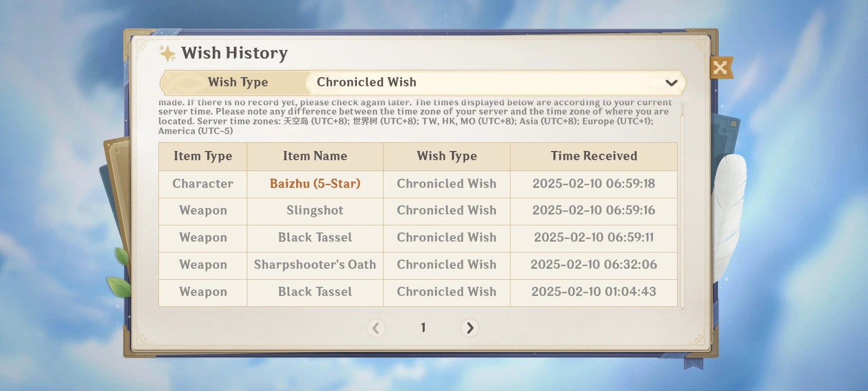Click the Slingshot weapon row

[x=315, y=211]
